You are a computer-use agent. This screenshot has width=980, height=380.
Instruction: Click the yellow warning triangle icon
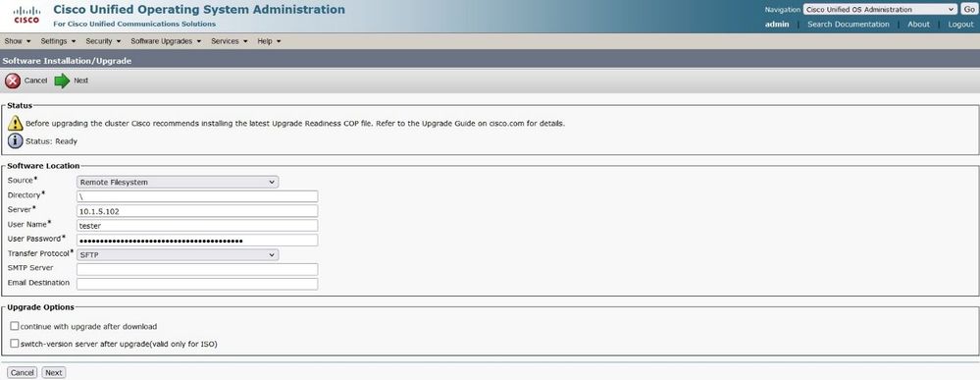15,124
